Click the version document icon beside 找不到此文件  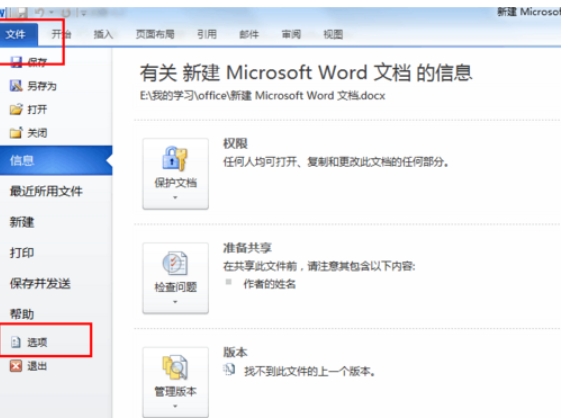[229, 370]
